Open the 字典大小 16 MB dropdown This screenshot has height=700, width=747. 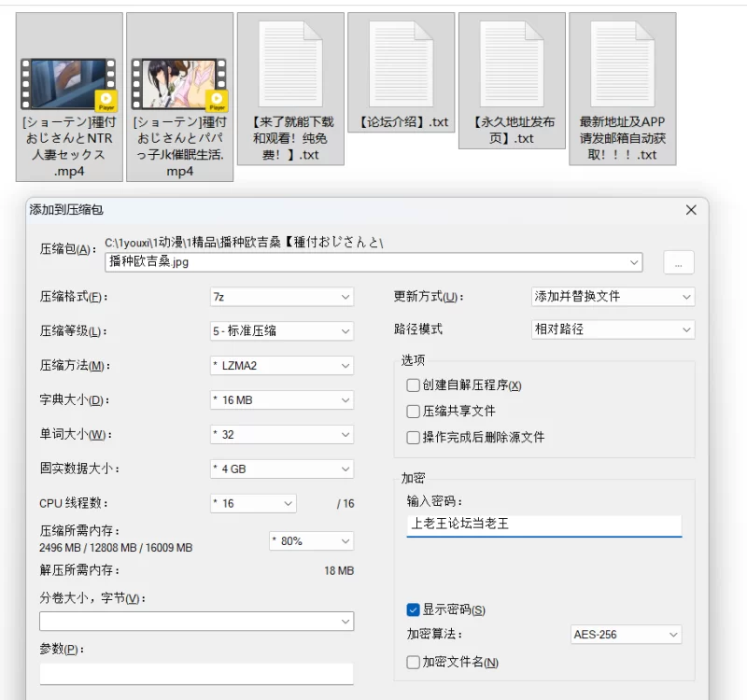282,400
